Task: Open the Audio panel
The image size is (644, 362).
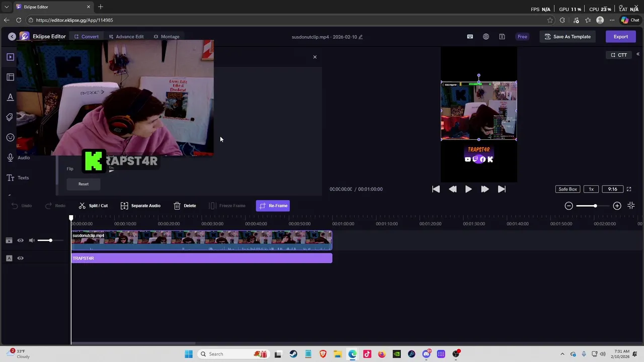Action: pyautogui.click(x=18, y=157)
